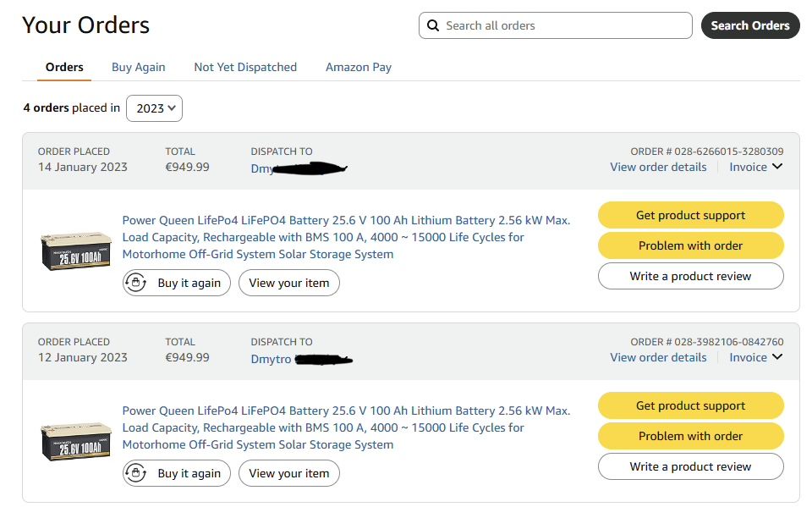Viewport: 812px width, 507px height.
Task: Select the Orders tab
Action: pyautogui.click(x=64, y=67)
